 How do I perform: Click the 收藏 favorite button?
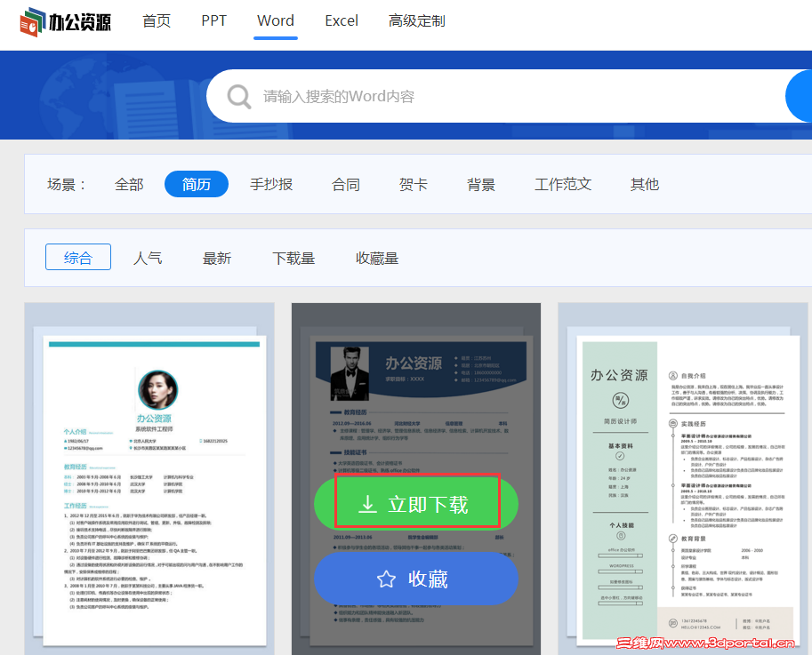pyautogui.click(x=416, y=579)
